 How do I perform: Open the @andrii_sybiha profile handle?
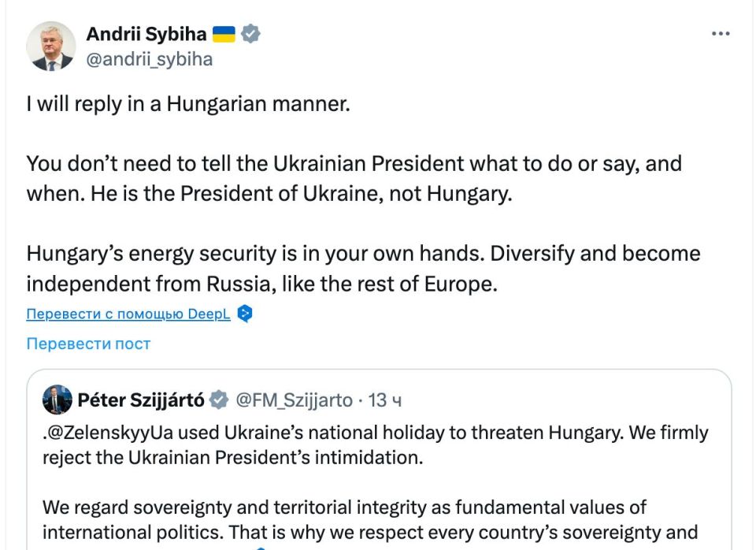pyautogui.click(x=149, y=58)
